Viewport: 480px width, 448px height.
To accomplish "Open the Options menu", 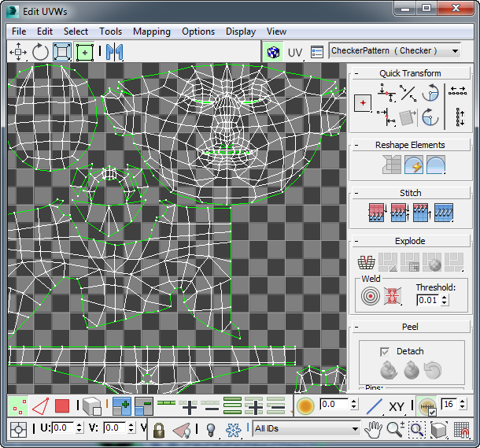I will coord(198,31).
